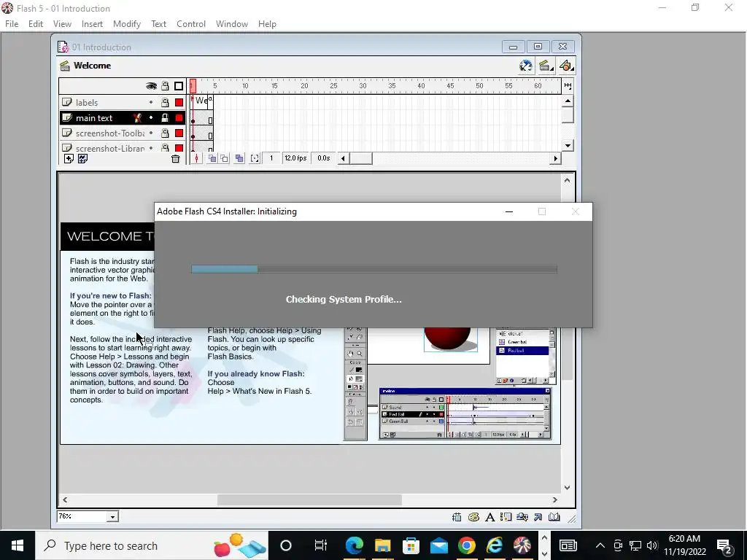Screen dimensions: 747x560
Task: Open the Library book icon
Action: coord(554,517)
